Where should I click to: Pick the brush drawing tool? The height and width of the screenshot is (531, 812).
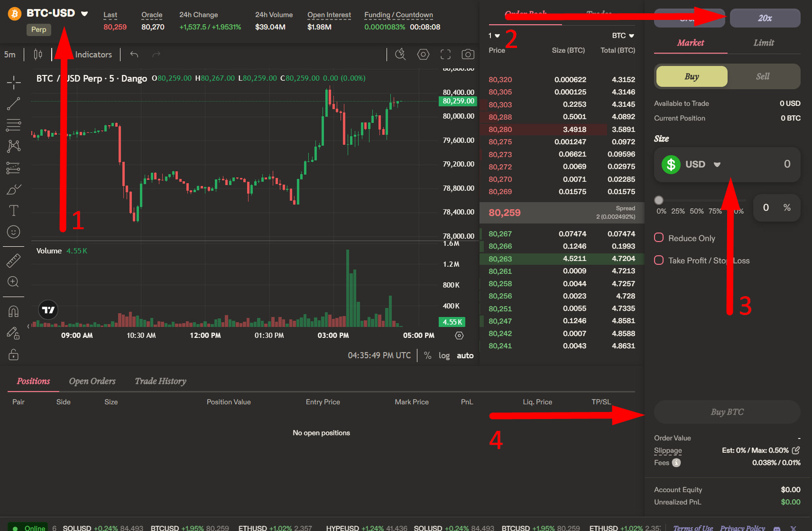(14, 189)
